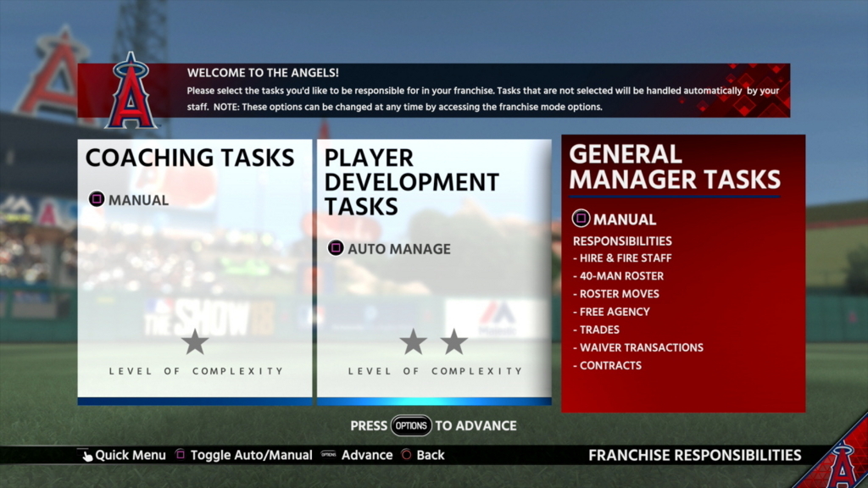Click the TRADES responsibility
This screenshot has height=488, width=868.
(x=596, y=330)
